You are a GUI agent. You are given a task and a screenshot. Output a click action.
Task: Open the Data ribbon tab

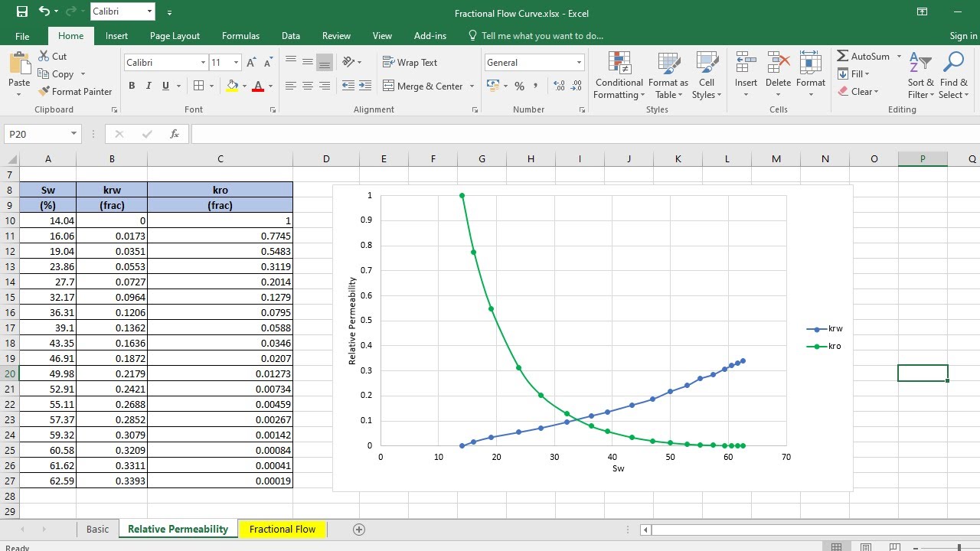pyautogui.click(x=290, y=36)
